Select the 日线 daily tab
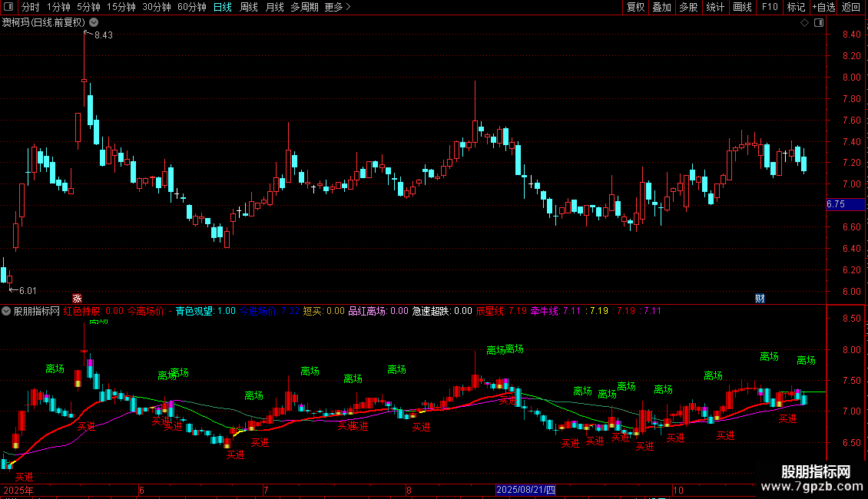The height and width of the screenshot is (499, 868). [x=223, y=7]
